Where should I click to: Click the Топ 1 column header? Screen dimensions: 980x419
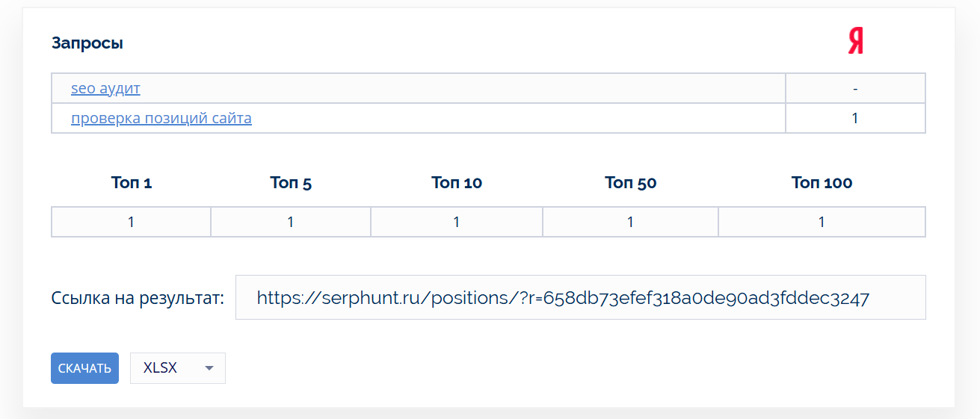132,183
